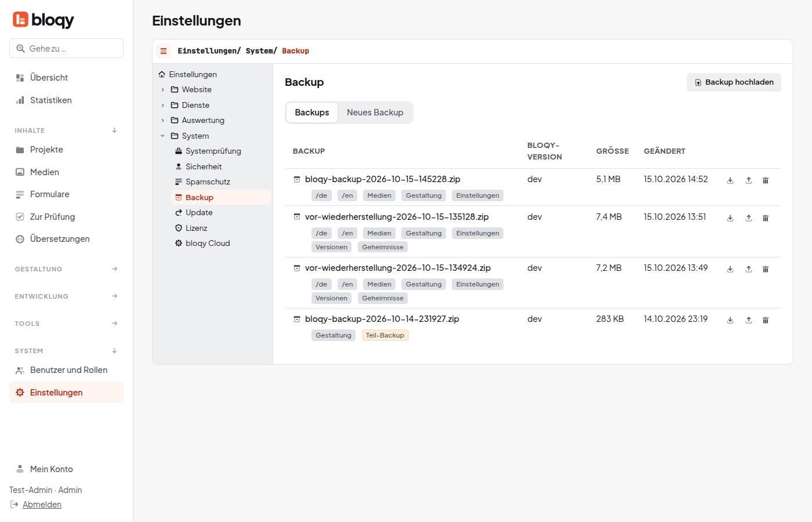Restore the bloqy-backup-2026-10-15-145228.zip backup
The width and height of the screenshot is (812, 522).
(x=749, y=180)
